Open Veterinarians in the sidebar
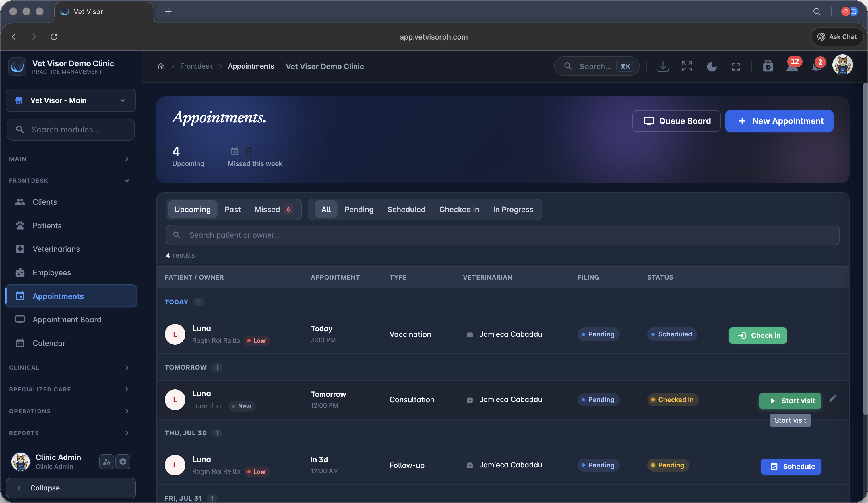 click(71, 249)
